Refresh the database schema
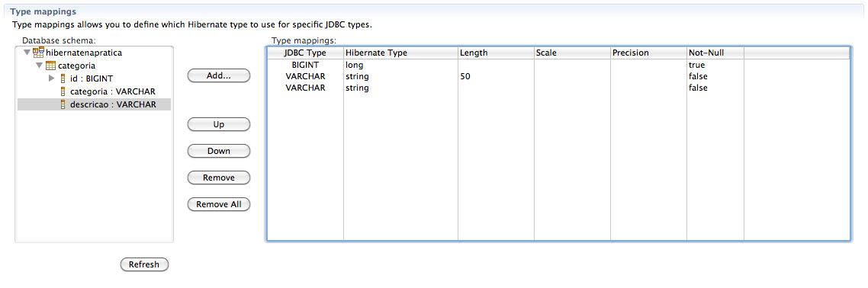This screenshot has width=868, height=288. click(144, 264)
